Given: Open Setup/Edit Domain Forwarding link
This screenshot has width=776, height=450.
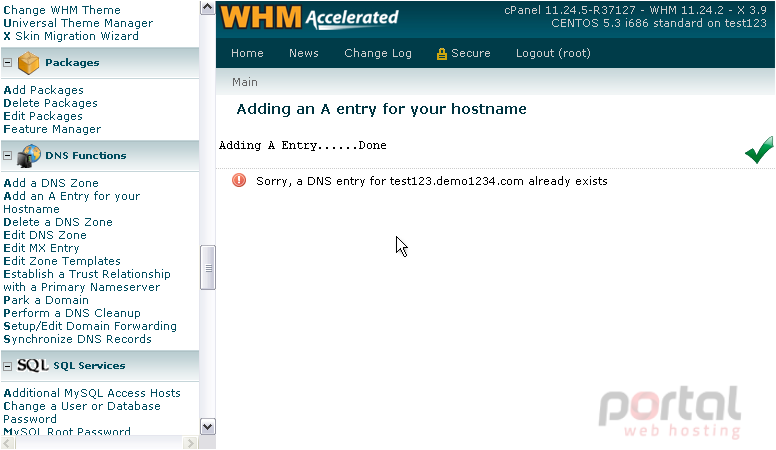Looking at the screenshot, I should [x=90, y=326].
